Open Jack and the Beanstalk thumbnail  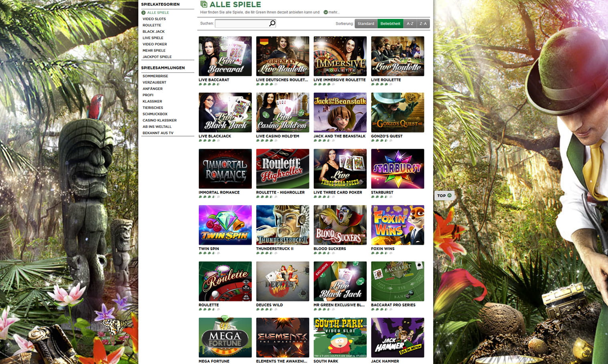[340, 113]
